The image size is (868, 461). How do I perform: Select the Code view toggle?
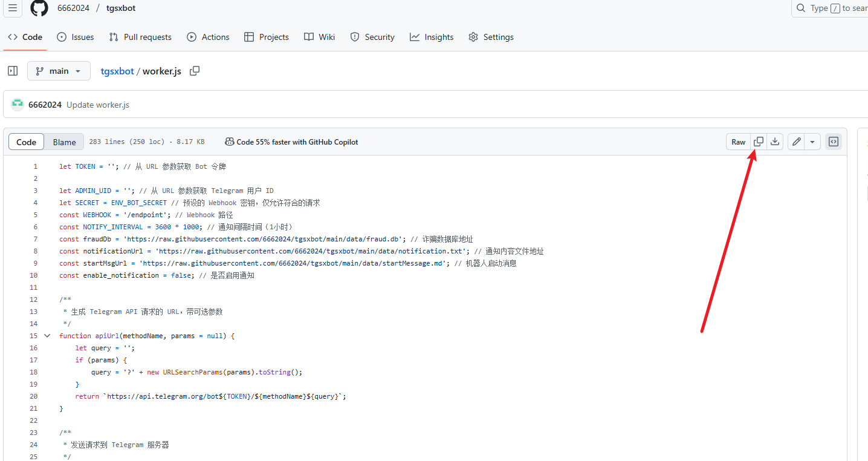tap(27, 142)
